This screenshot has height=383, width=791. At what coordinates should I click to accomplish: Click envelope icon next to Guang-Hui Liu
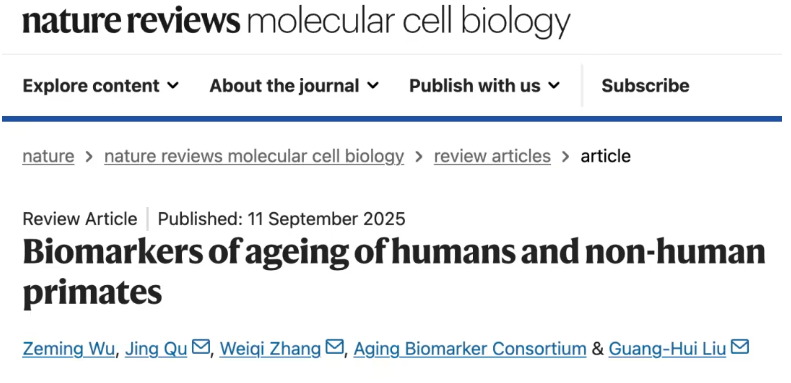pyautogui.click(x=740, y=347)
